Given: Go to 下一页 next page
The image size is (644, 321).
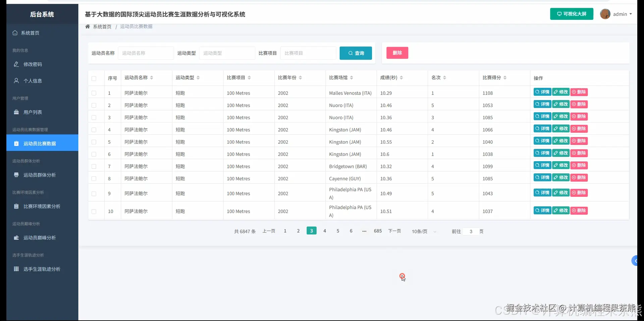Looking at the screenshot, I should [x=394, y=231].
